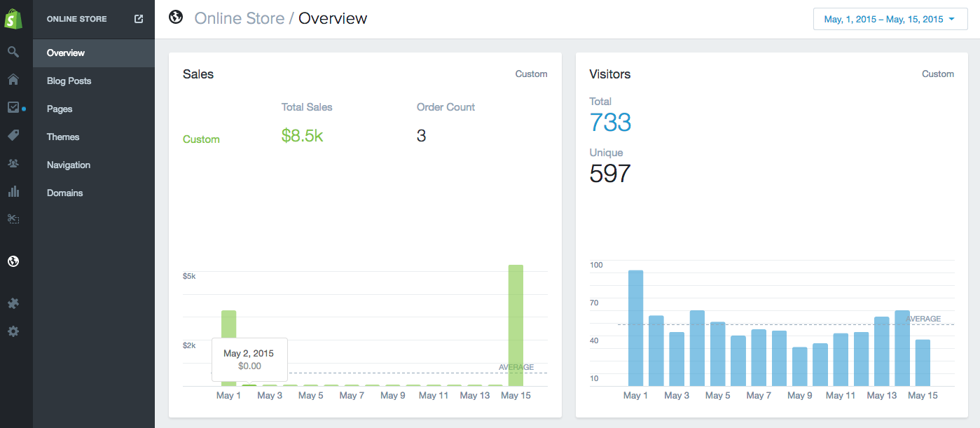
Task: Open Discounts using the scissors icon
Action: [14, 219]
